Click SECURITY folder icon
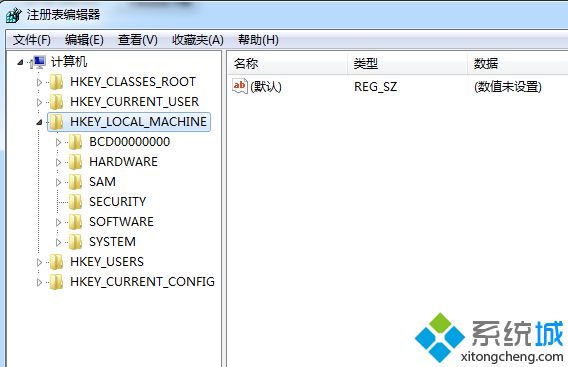This screenshot has height=367, width=568. (75, 201)
